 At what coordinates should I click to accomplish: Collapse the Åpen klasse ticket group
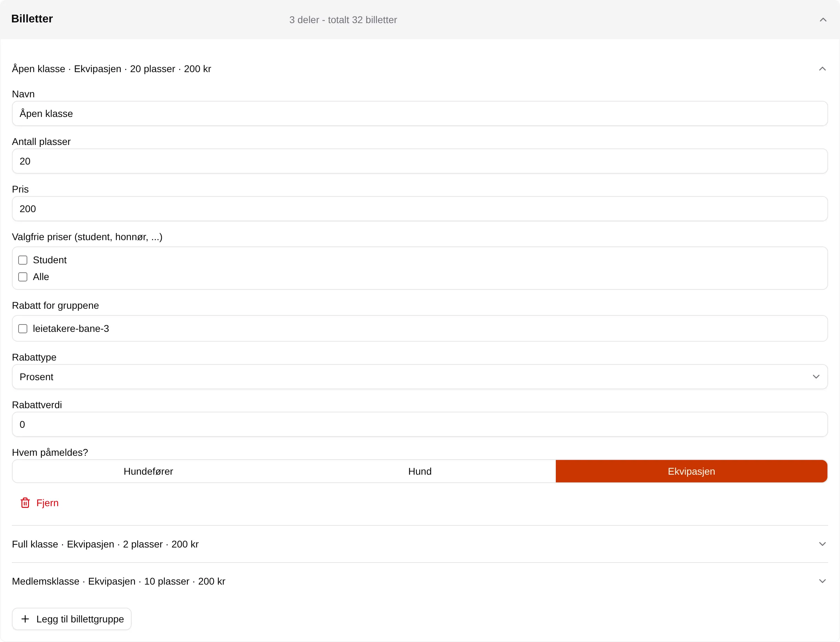tap(822, 69)
